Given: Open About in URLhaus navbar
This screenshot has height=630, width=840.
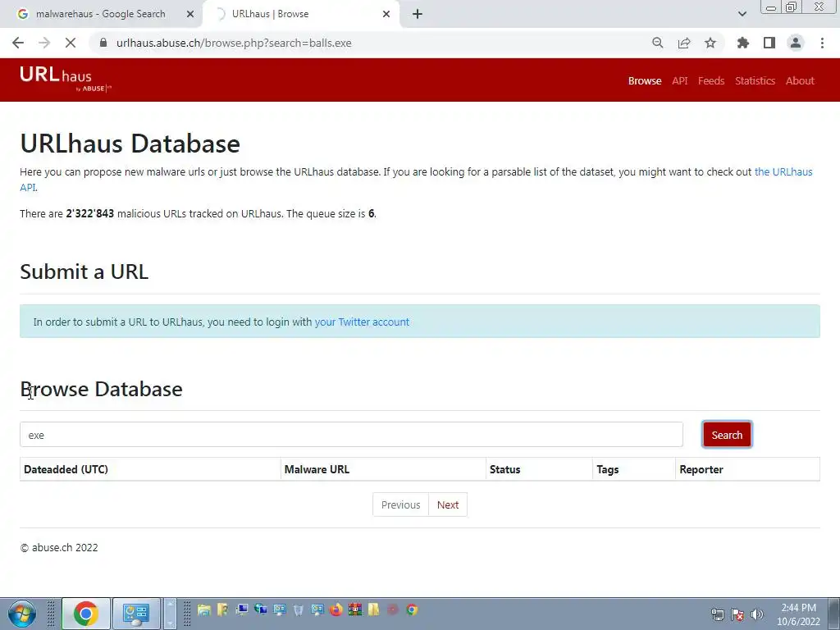Looking at the screenshot, I should pyautogui.click(x=800, y=81).
